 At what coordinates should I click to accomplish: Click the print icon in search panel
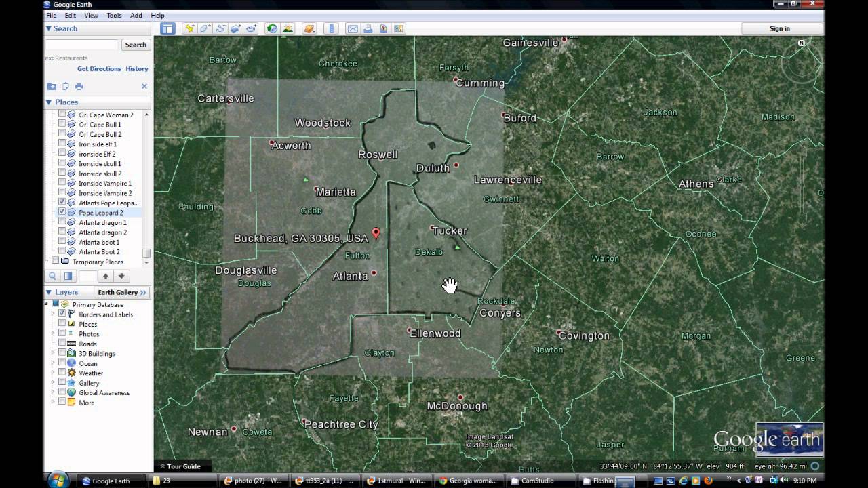79,86
